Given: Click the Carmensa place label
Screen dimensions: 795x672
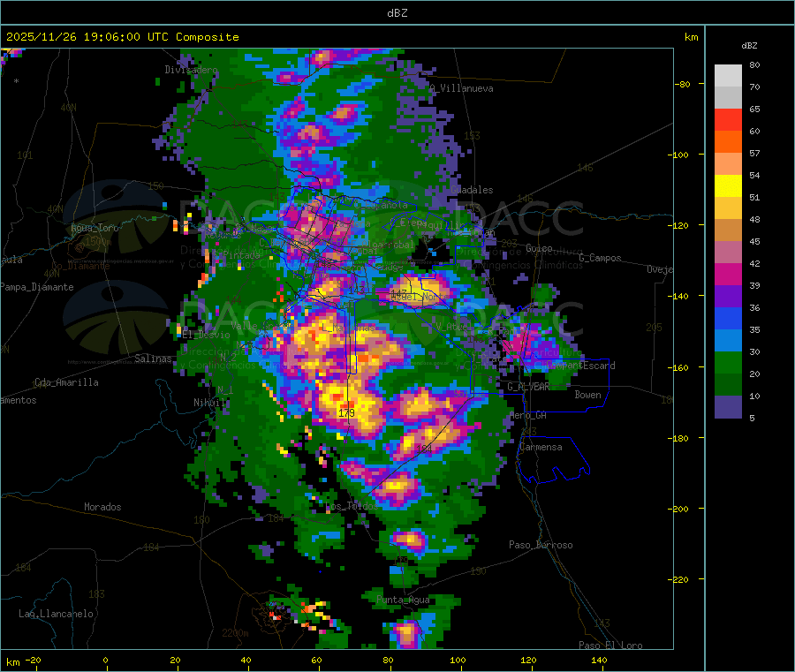Looking at the screenshot, I should click(541, 447).
